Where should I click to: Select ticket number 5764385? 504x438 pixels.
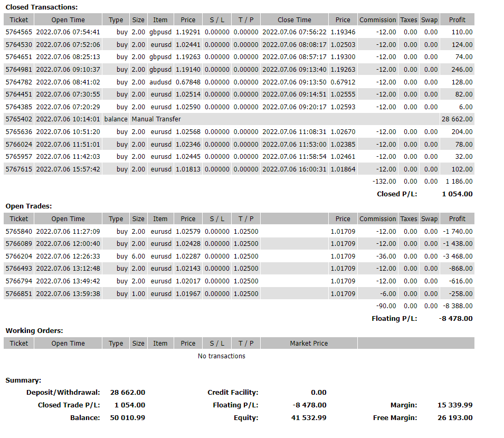19,107
